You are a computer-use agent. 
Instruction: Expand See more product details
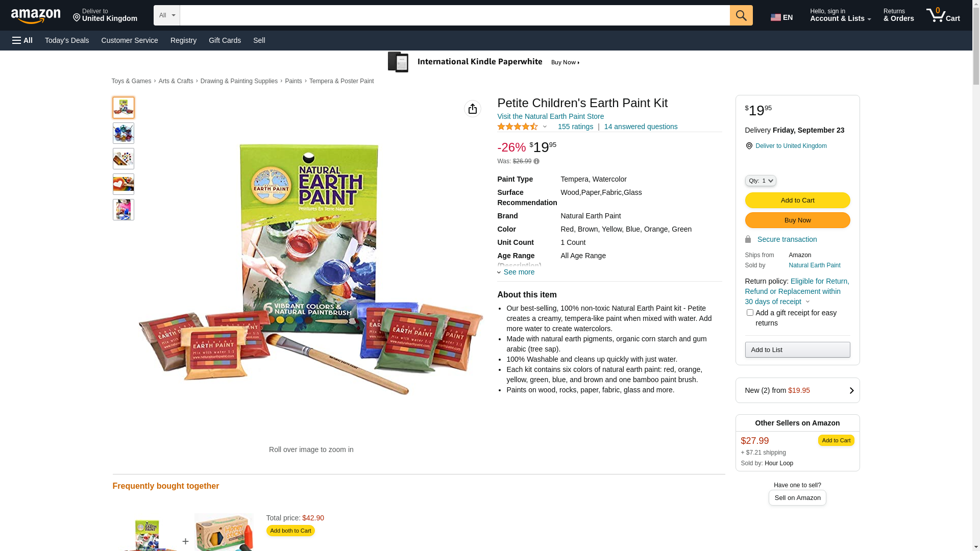tap(516, 272)
